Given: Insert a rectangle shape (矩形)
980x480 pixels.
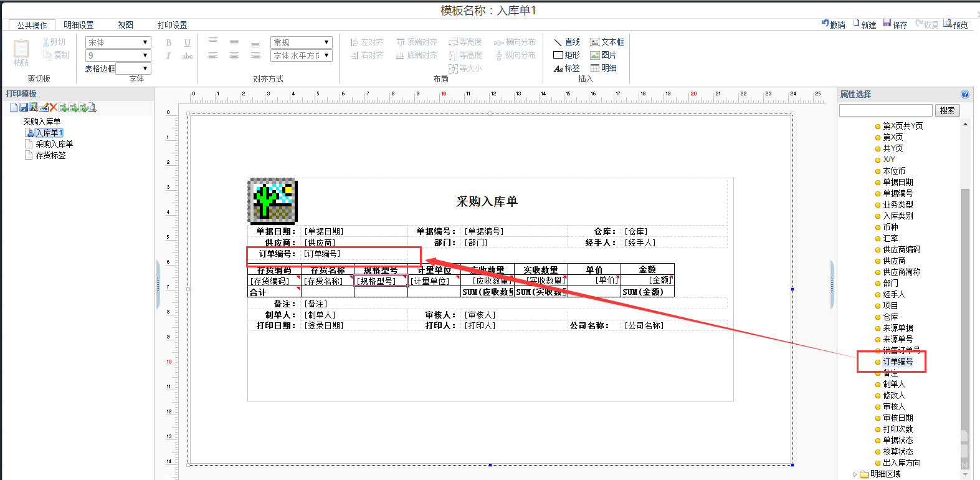Looking at the screenshot, I should [x=566, y=55].
